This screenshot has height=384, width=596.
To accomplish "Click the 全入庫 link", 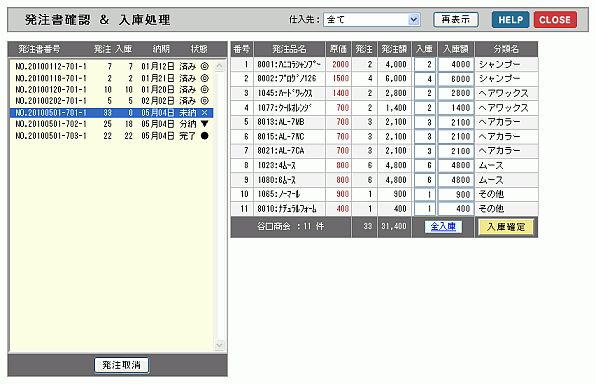I will point(443,227).
